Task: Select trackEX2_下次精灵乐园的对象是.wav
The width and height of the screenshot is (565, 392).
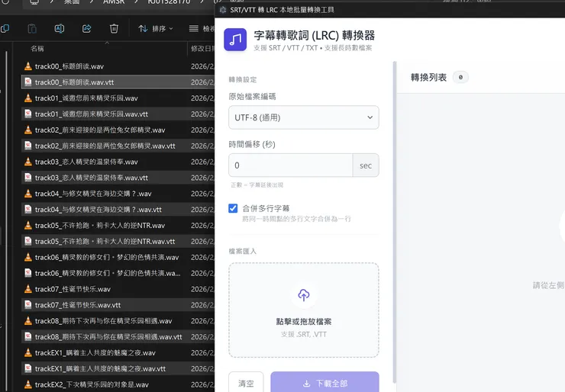Action: pyautogui.click(x=92, y=384)
